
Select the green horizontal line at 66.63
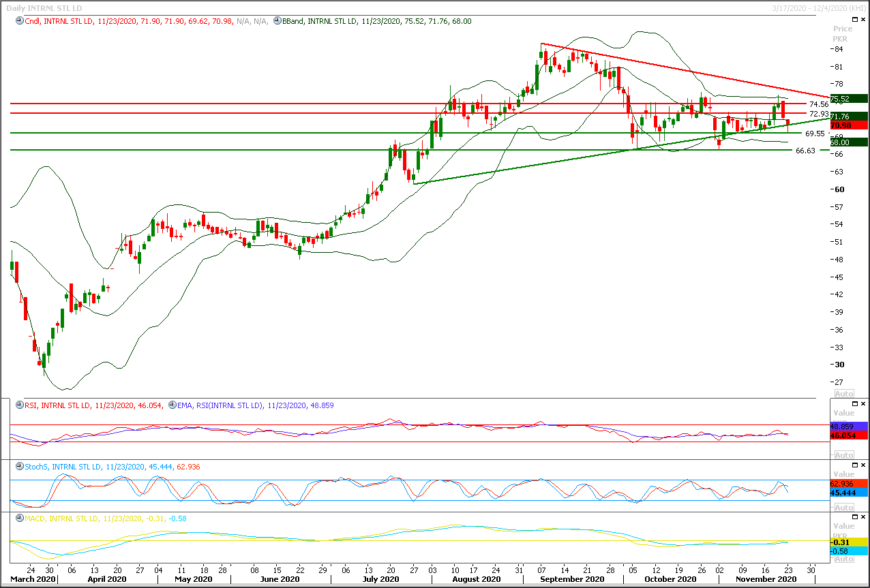pyautogui.click(x=402, y=150)
